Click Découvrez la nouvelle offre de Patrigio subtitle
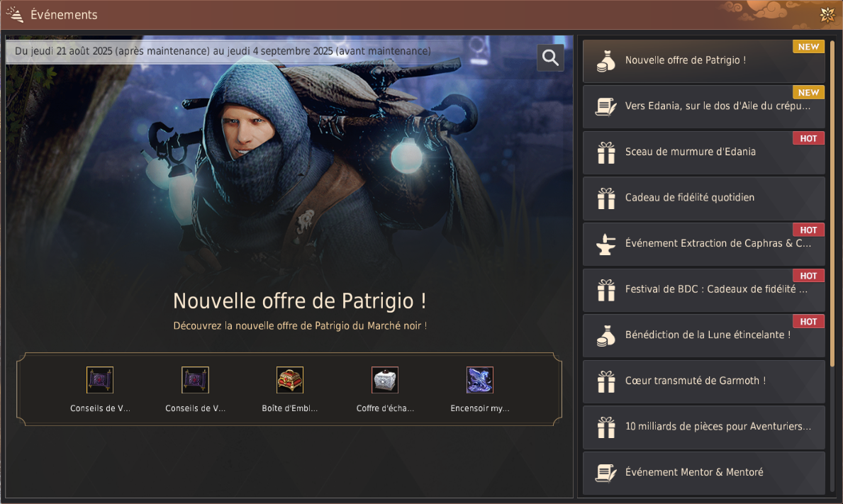 click(x=300, y=325)
